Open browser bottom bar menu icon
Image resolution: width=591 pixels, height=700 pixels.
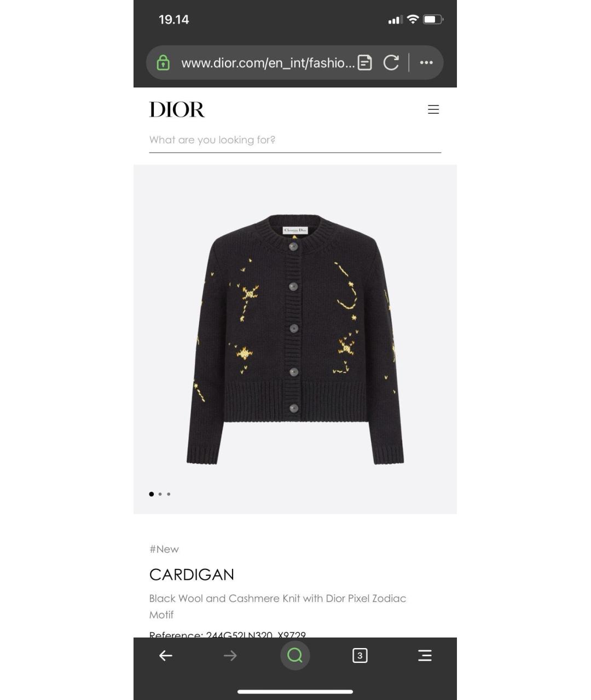click(x=425, y=655)
